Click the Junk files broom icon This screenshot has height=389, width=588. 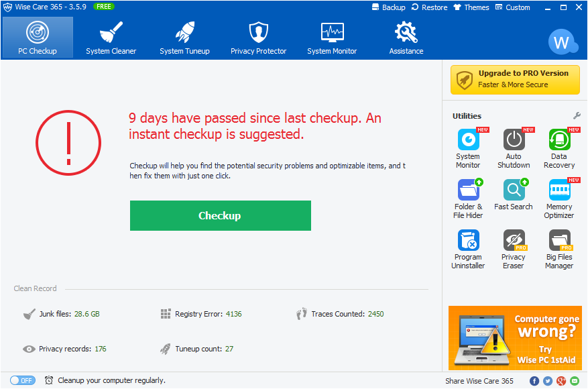pos(30,314)
